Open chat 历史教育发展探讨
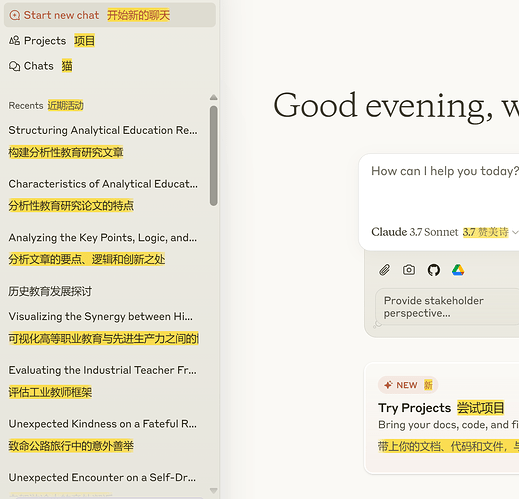 50,291
